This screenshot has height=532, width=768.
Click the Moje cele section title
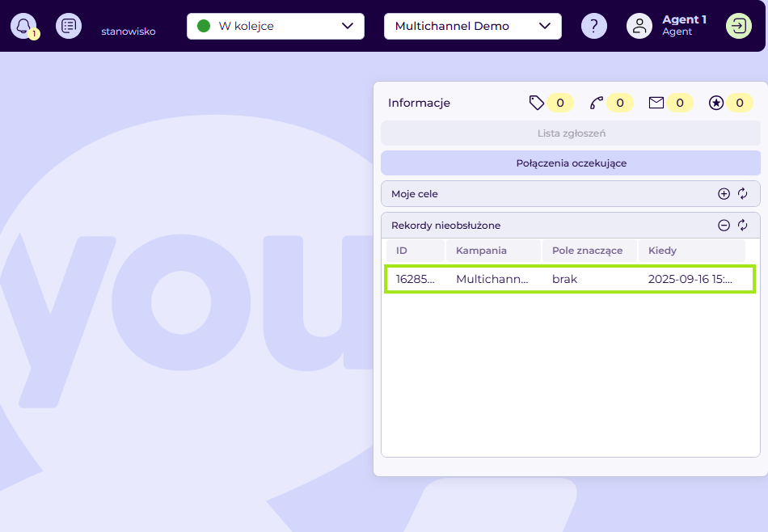415,194
